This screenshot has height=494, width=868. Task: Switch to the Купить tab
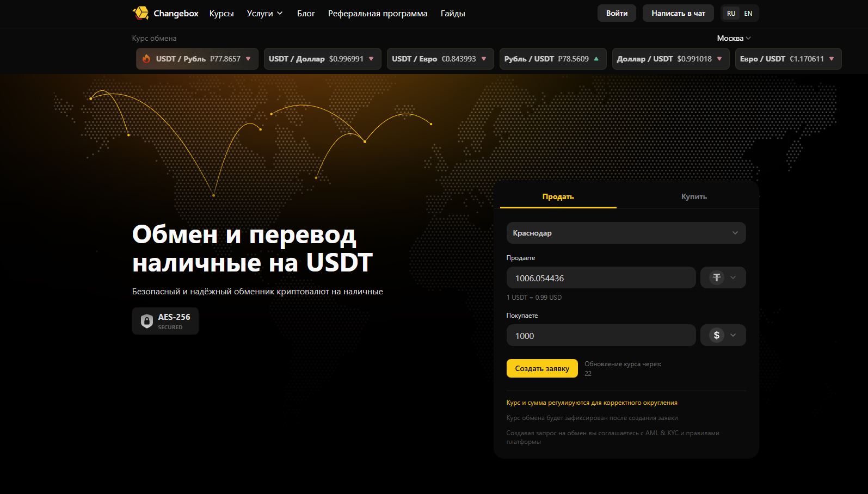[694, 196]
